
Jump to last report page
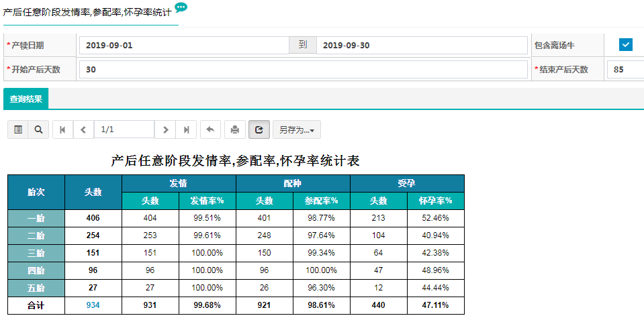[x=186, y=129]
